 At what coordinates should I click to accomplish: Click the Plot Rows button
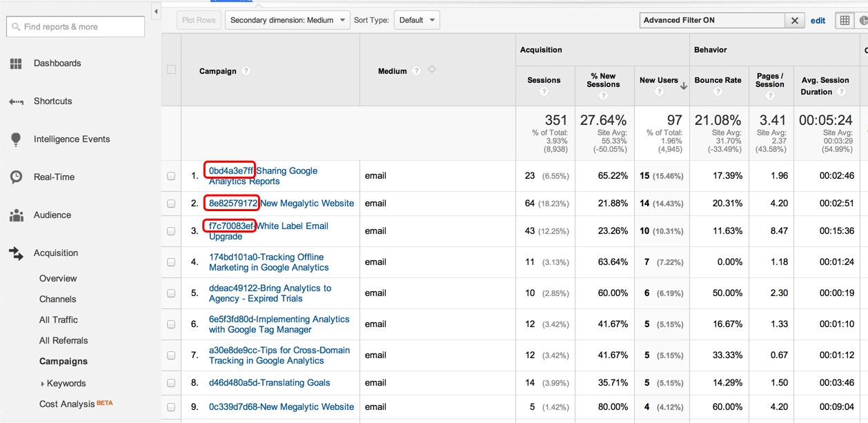199,20
